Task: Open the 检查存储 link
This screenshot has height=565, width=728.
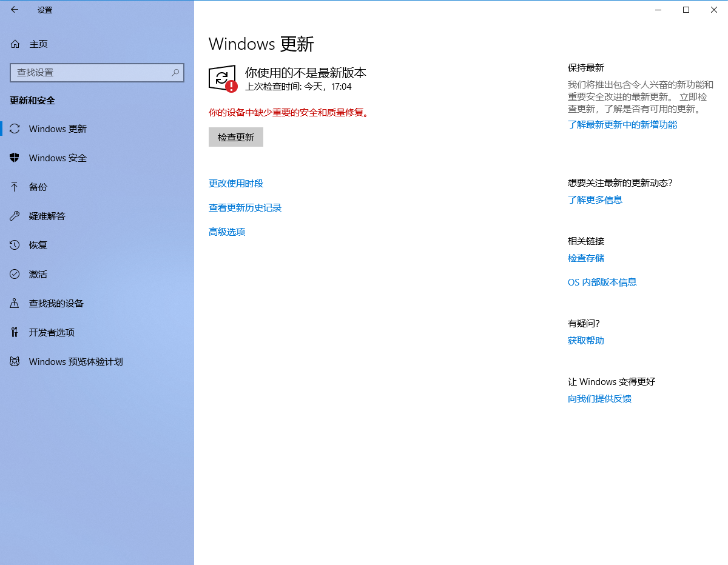Action: [x=586, y=258]
